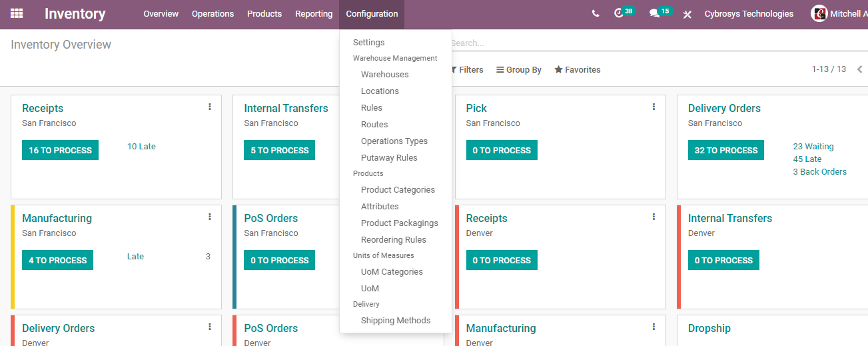Open the Favorites dropdown
Image resolution: width=868 pixels, height=346 pixels.
coord(578,69)
